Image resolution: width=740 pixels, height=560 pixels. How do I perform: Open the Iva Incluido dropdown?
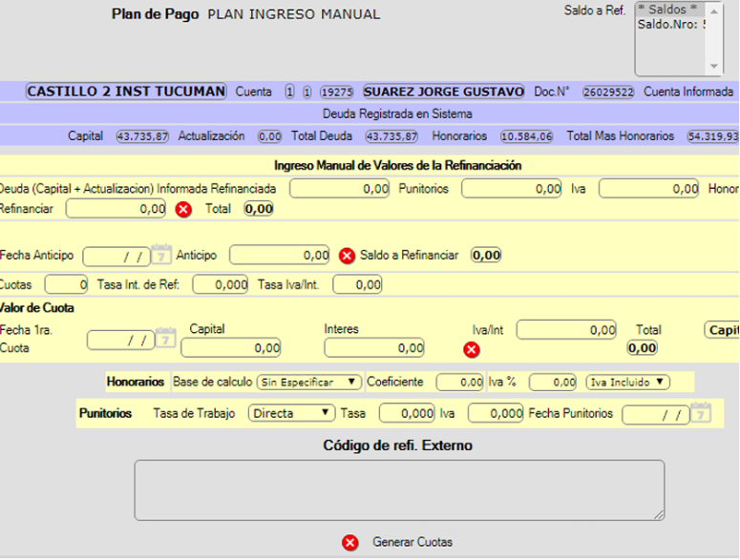pos(627,382)
